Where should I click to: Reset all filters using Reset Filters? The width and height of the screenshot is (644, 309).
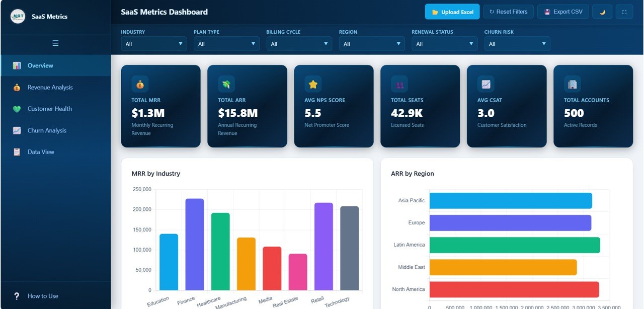point(508,11)
